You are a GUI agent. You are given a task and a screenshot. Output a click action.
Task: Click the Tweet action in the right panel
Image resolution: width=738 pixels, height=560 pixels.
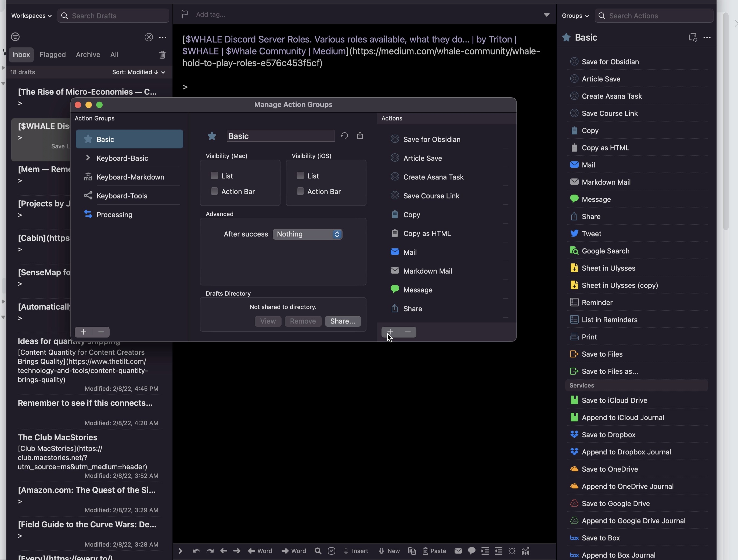coord(637,234)
